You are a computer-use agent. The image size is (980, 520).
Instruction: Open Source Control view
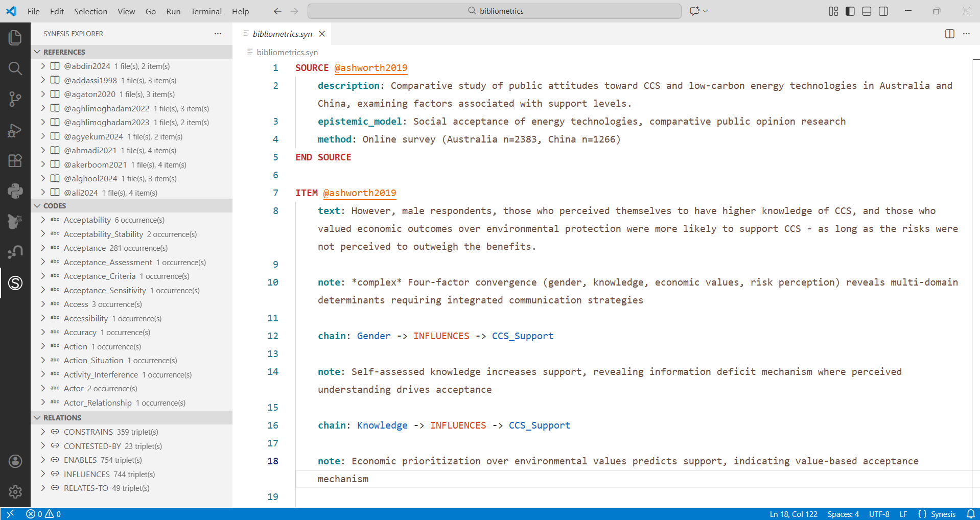[15, 99]
